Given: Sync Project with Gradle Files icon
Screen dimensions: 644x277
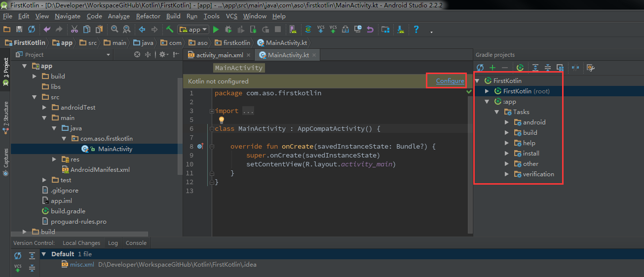Looking at the screenshot, I should tap(308, 30).
